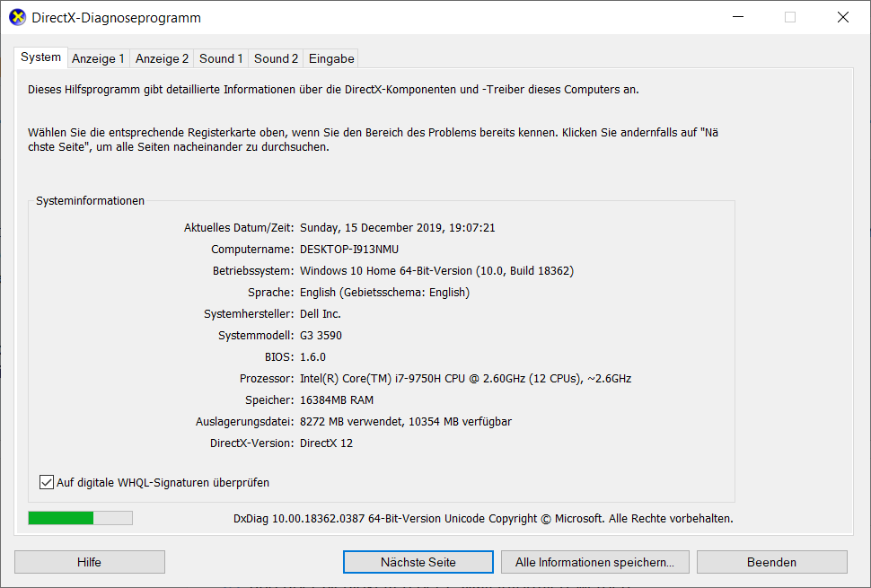Click Beenden to exit the program
This screenshot has height=588, width=871.
pyautogui.click(x=771, y=562)
